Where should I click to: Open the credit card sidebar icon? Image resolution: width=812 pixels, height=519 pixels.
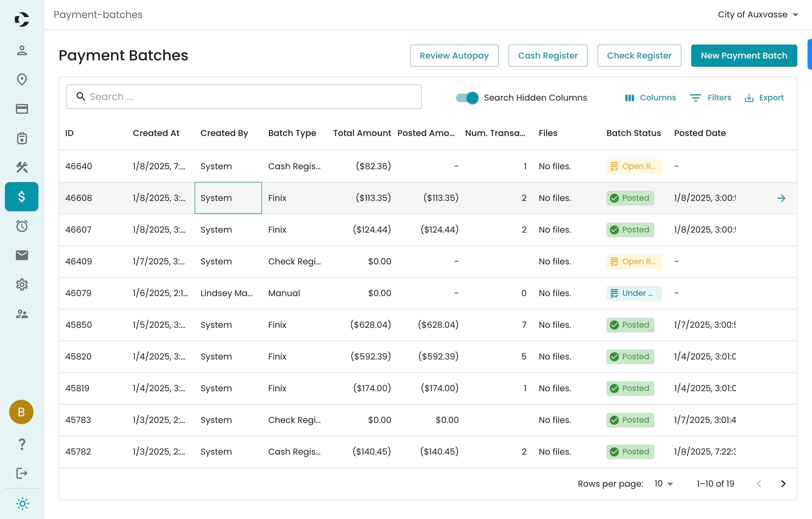pyautogui.click(x=22, y=109)
